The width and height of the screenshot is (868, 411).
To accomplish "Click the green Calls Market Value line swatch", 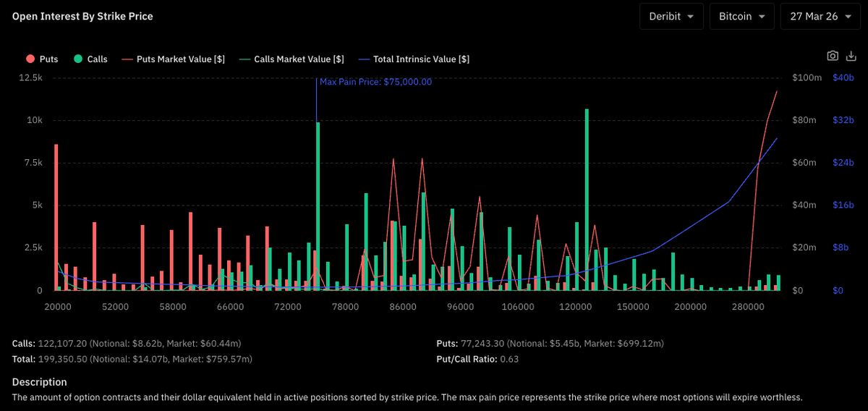I will pos(244,59).
